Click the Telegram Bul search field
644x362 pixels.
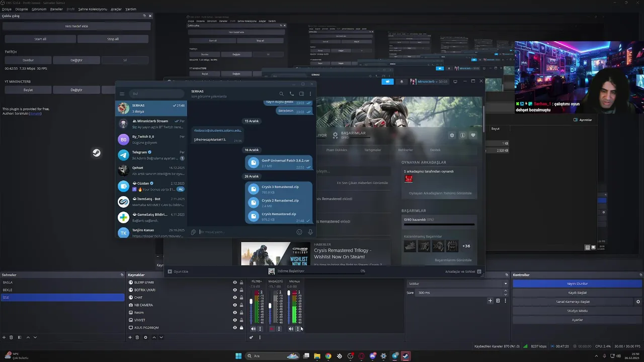click(157, 94)
